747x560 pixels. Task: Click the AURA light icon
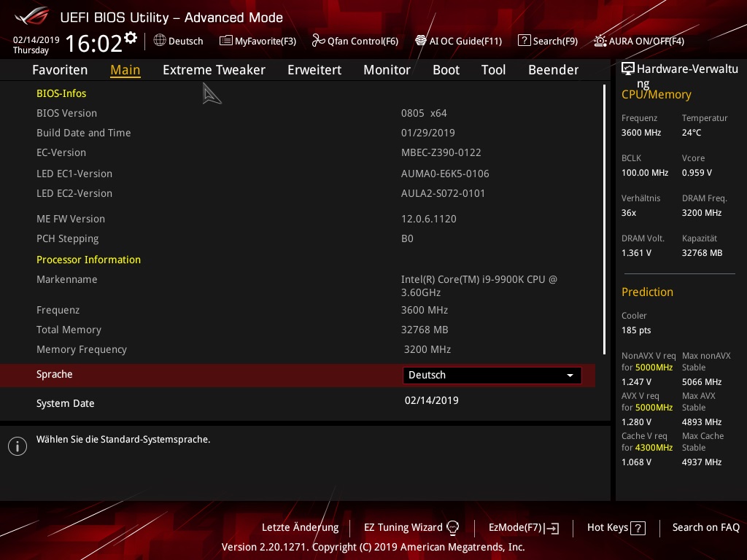coord(600,41)
